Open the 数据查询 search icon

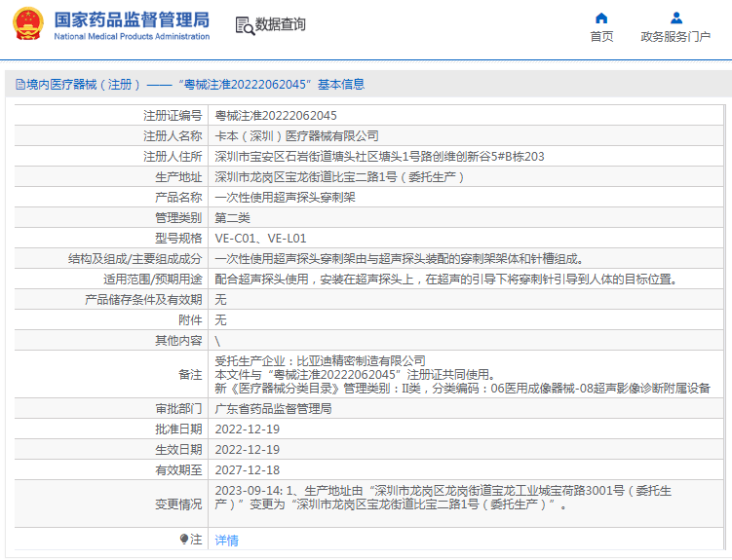pos(245,25)
